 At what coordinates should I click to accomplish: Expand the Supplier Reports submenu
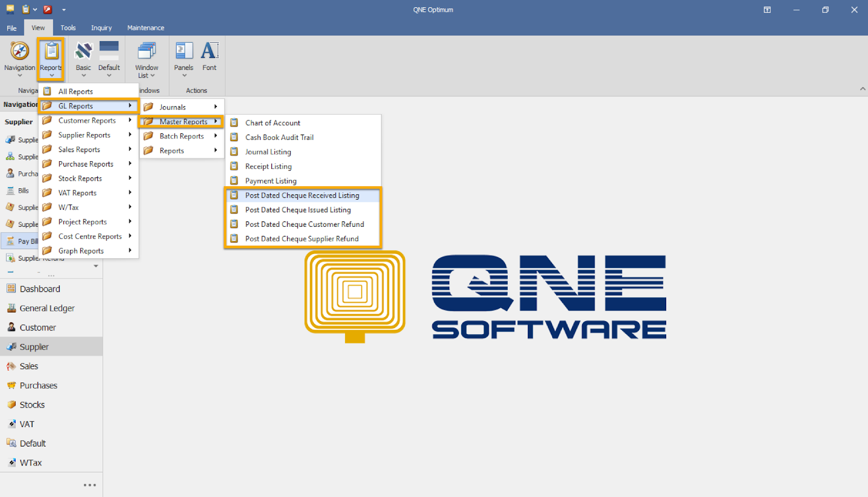tap(89, 135)
